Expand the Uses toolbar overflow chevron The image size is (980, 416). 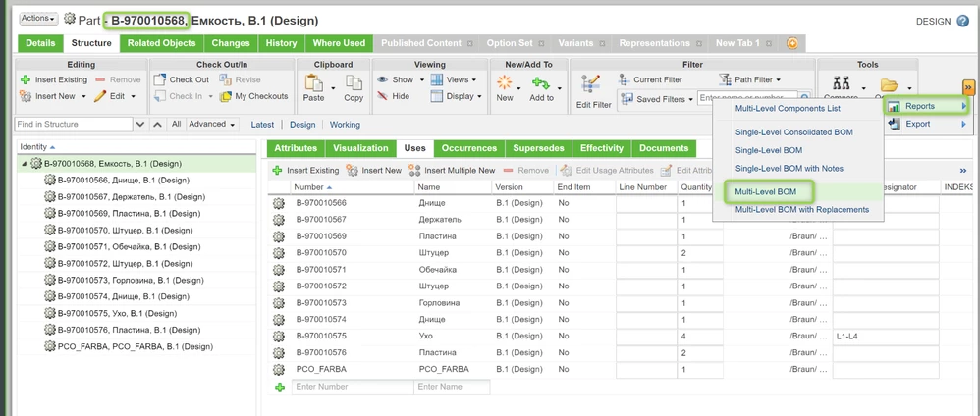[x=963, y=170]
